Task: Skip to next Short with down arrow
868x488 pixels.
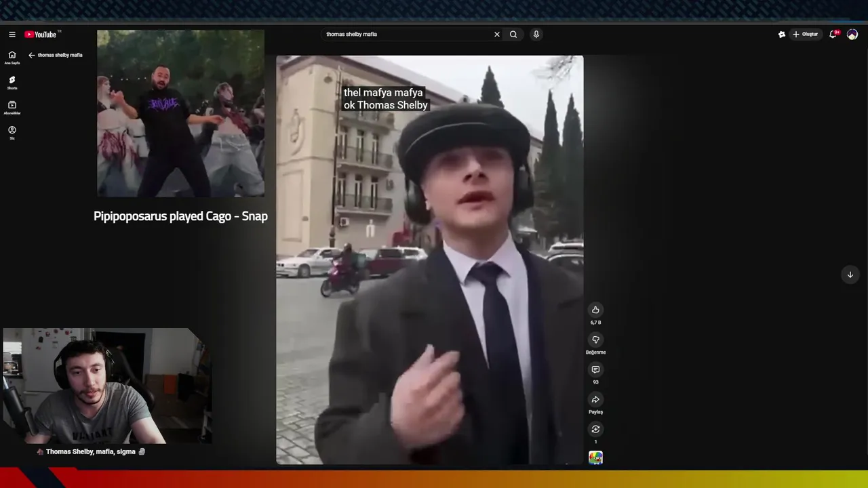Action: click(x=850, y=274)
